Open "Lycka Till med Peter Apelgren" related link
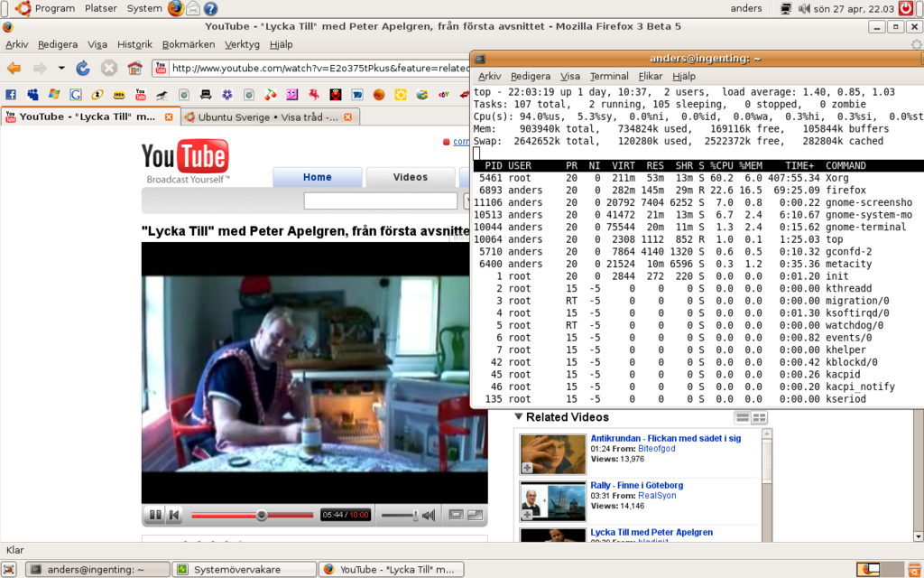Screen dimensions: 924x578 point(651,533)
